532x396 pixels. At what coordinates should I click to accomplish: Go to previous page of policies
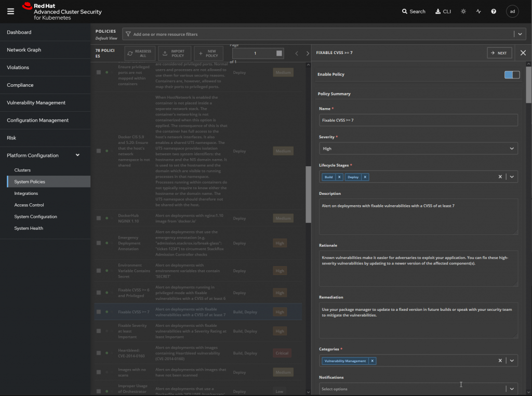pyautogui.click(x=297, y=54)
